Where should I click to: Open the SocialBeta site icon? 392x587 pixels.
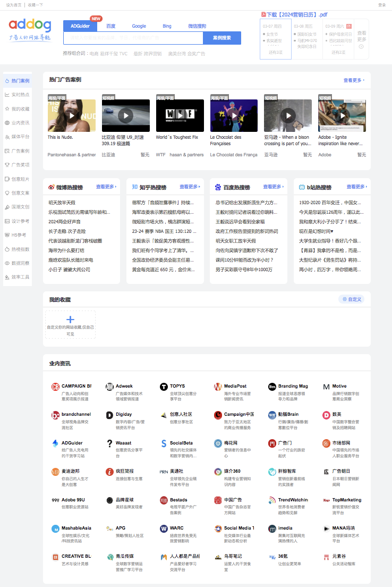[x=164, y=443]
